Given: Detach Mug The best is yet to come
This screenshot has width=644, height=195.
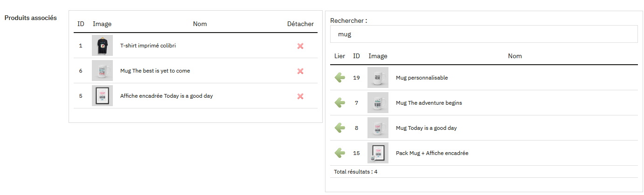Looking at the screenshot, I should [x=300, y=71].
